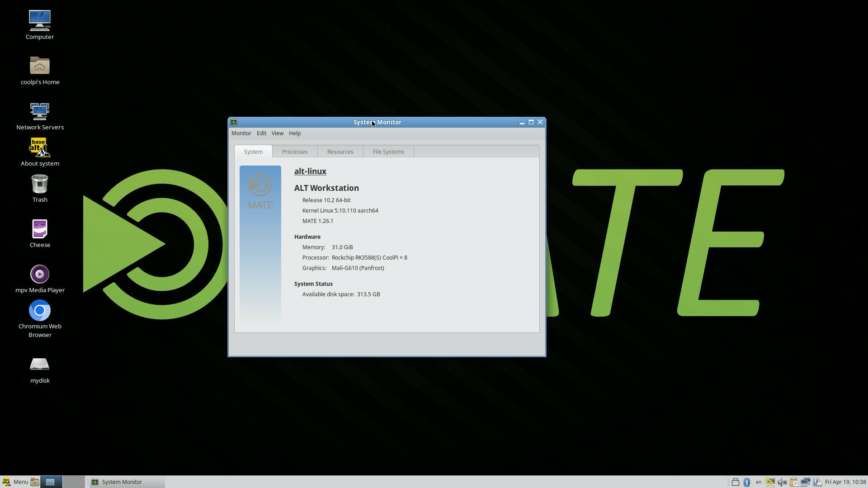Click the System Status section label
This screenshot has width=868, height=488.
coord(313,284)
